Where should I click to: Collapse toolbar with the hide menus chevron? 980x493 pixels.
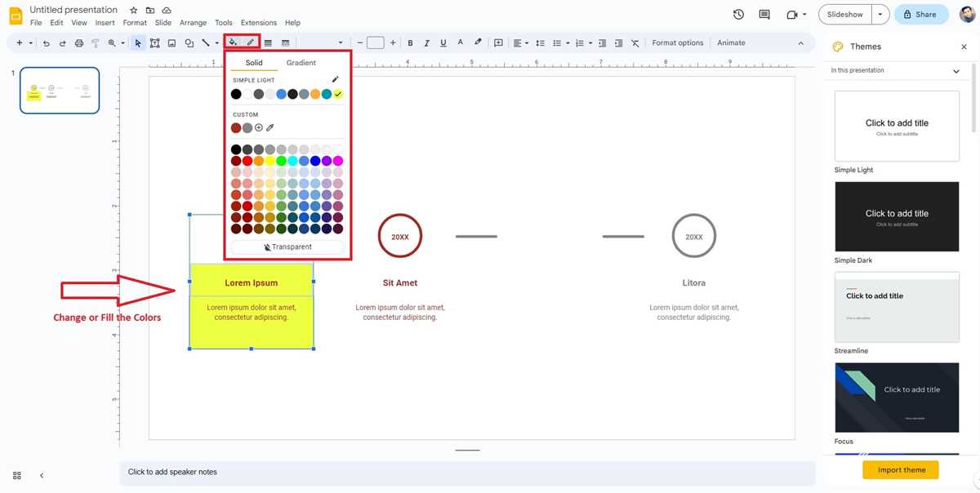tap(800, 43)
